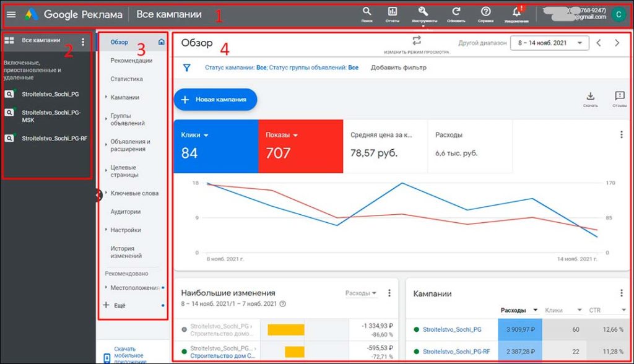Open Stroitelstvo_Sochi_PG-RF link in Кампании card

456,352
